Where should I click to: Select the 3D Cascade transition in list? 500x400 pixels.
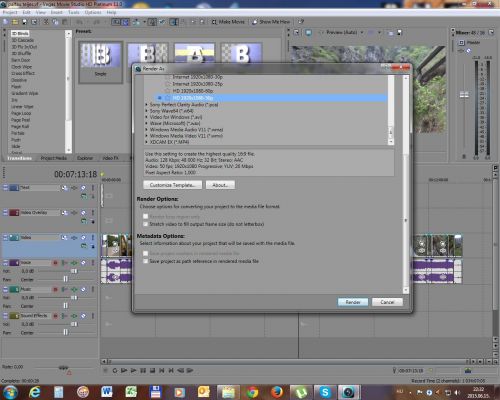[23, 40]
